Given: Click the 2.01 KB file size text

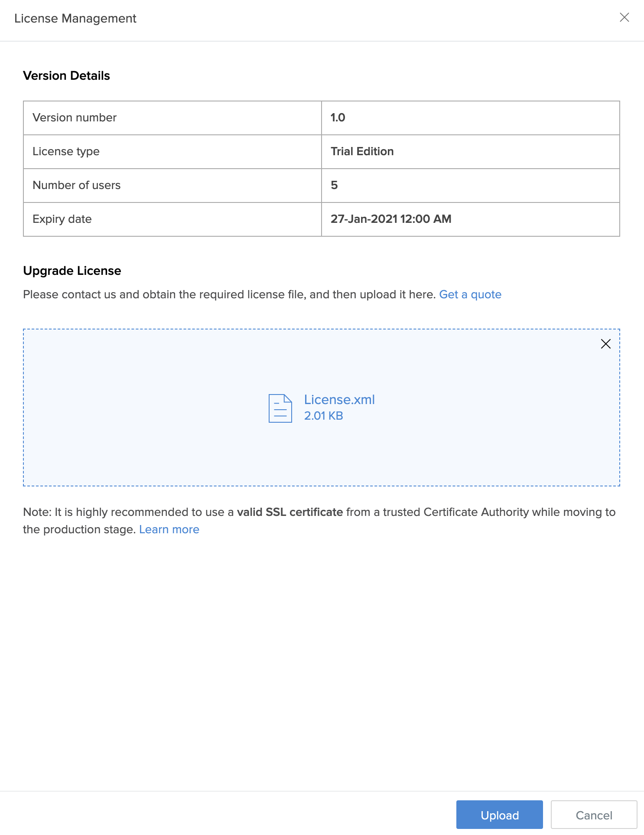Looking at the screenshot, I should (323, 416).
